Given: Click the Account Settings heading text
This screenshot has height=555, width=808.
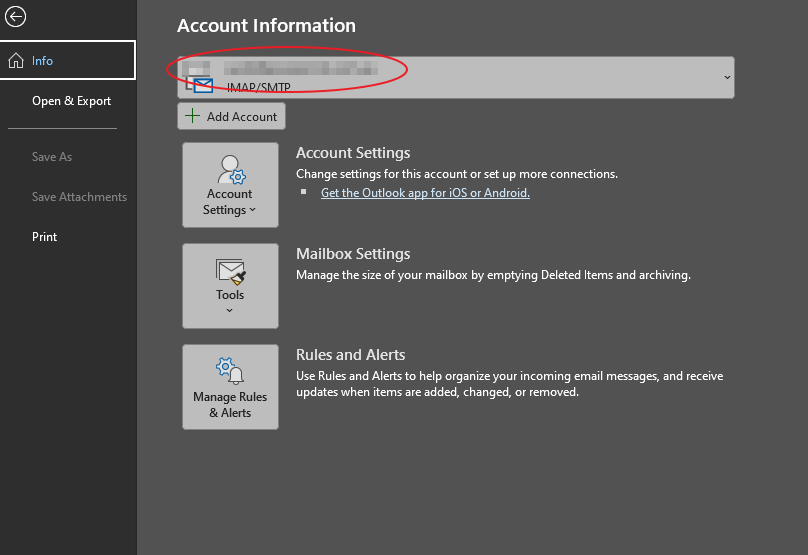Looking at the screenshot, I should click(x=353, y=153).
